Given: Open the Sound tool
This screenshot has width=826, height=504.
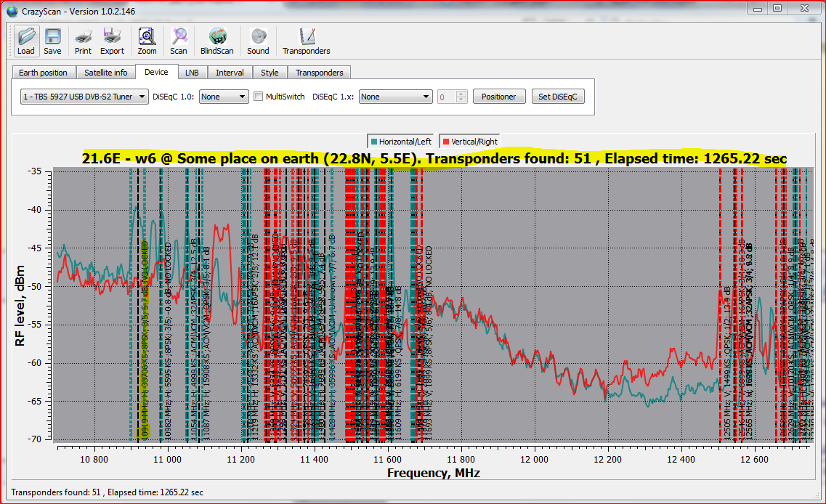Looking at the screenshot, I should 258,41.
